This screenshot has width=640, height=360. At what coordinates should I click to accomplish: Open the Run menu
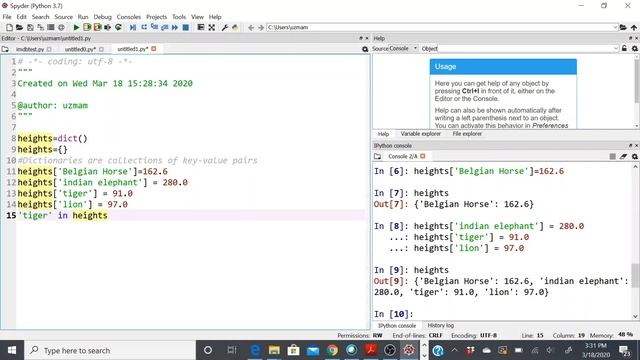pyautogui.click(x=83, y=17)
